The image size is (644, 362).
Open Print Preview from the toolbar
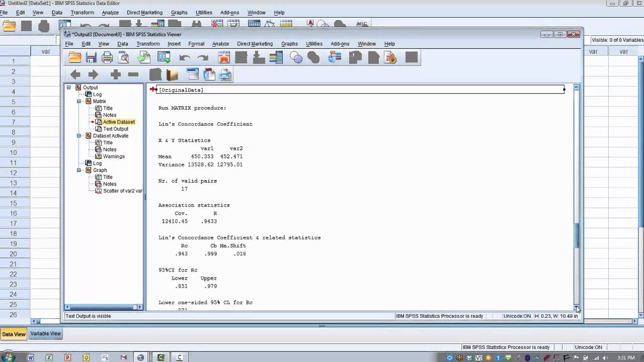123,58
